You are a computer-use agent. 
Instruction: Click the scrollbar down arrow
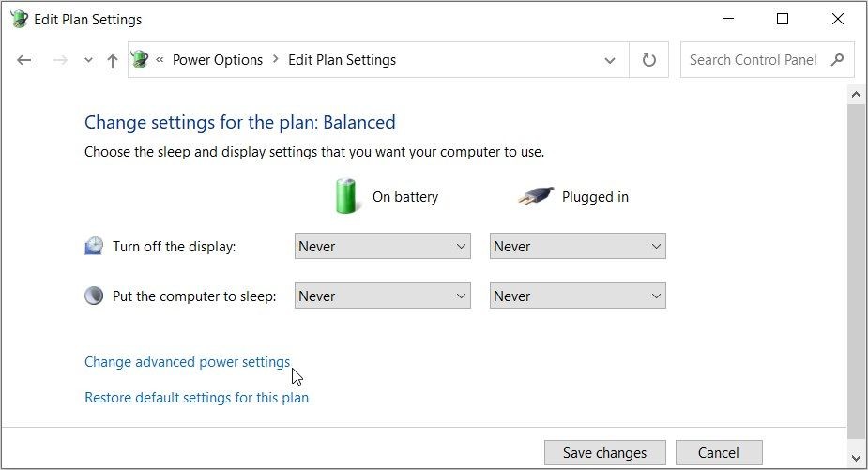pyautogui.click(x=857, y=458)
